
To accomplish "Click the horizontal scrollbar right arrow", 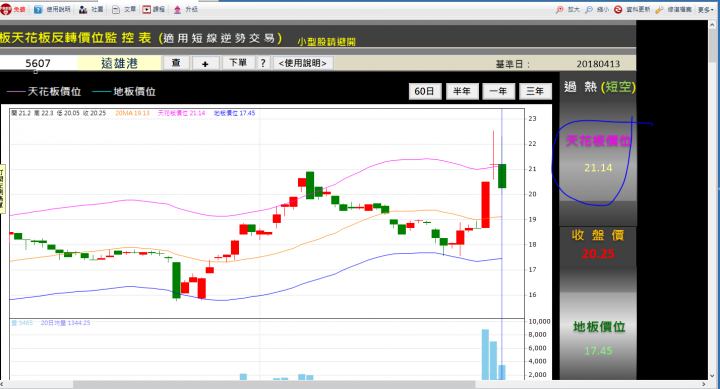I will [704, 384].
